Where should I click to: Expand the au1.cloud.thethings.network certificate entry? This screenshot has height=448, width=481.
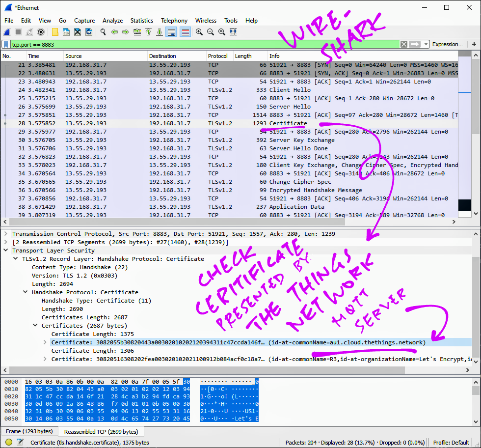point(45,342)
